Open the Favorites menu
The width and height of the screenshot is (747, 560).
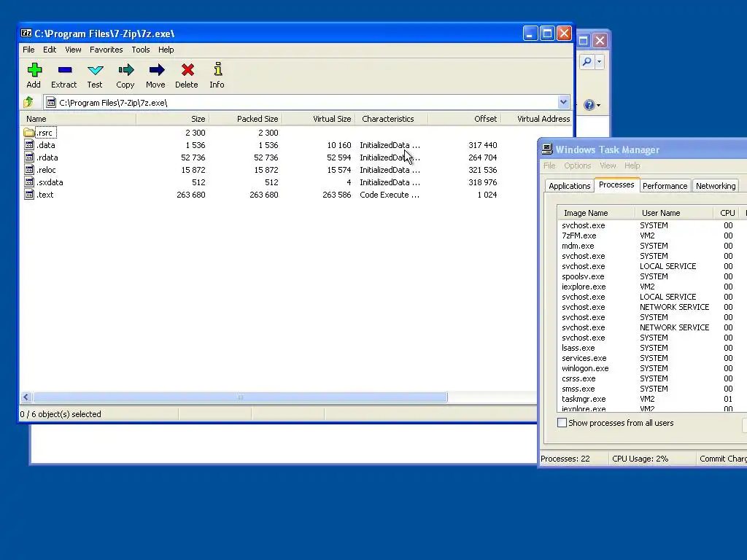(x=107, y=50)
